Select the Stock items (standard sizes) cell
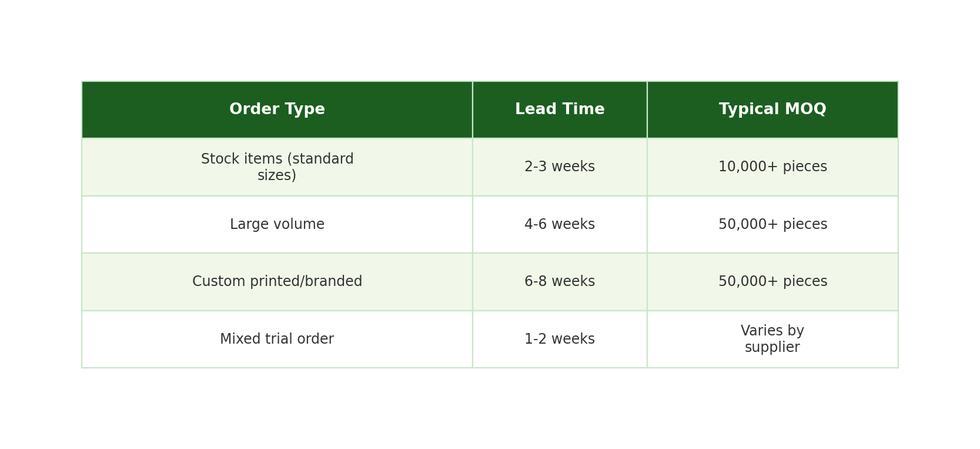The width and height of the screenshot is (980, 449). (277, 167)
